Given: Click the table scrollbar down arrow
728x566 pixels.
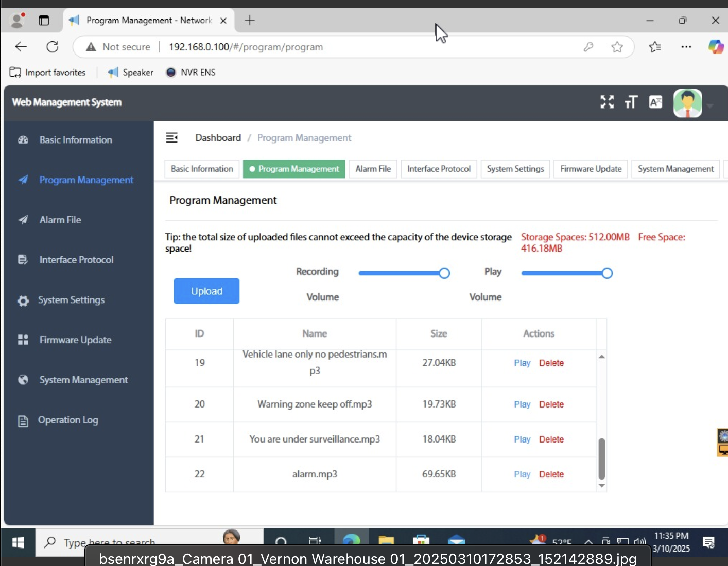Looking at the screenshot, I should [x=601, y=486].
